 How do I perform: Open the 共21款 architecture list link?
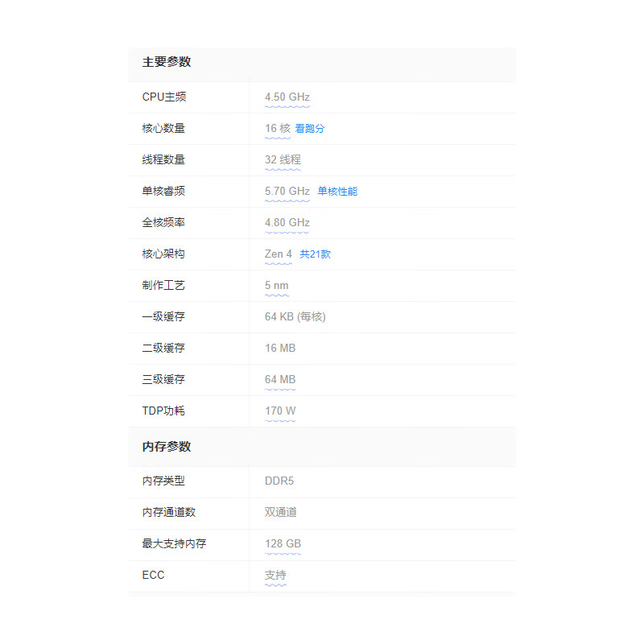click(x=316, y=254)
